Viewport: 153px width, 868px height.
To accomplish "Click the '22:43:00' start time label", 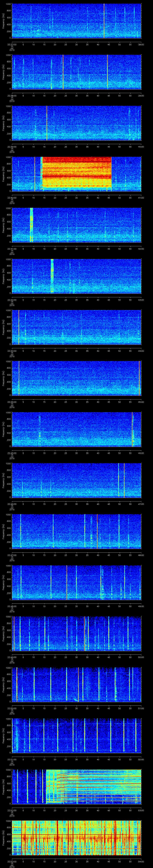I will 12,351.
